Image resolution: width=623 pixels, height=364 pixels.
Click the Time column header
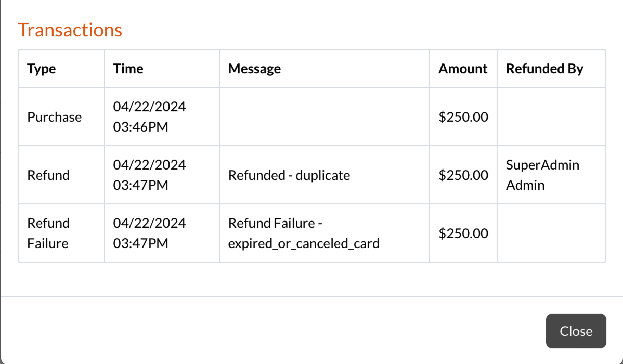click(128, 69)
